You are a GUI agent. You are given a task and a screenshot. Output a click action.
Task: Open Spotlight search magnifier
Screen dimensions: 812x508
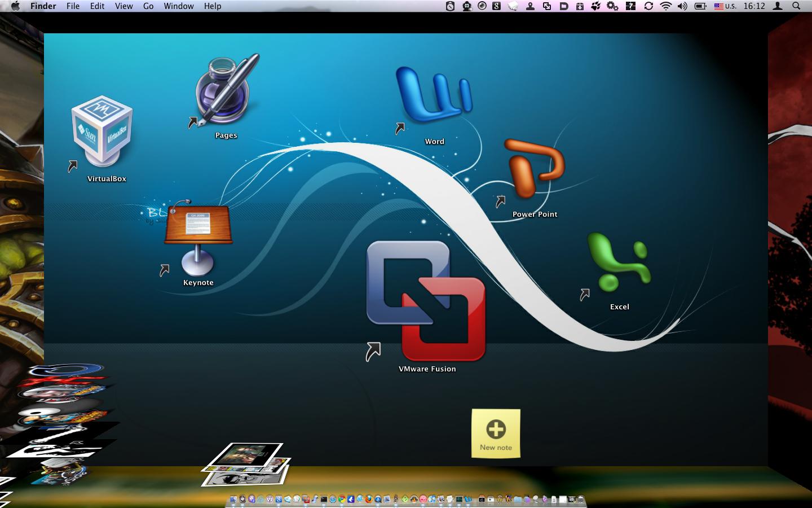pos(796,6)
